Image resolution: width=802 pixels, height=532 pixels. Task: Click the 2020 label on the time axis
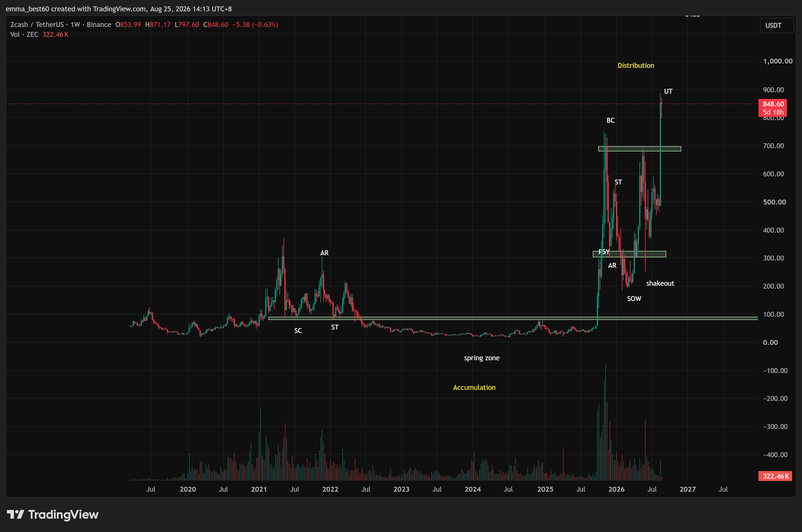(x=188, y=489)
